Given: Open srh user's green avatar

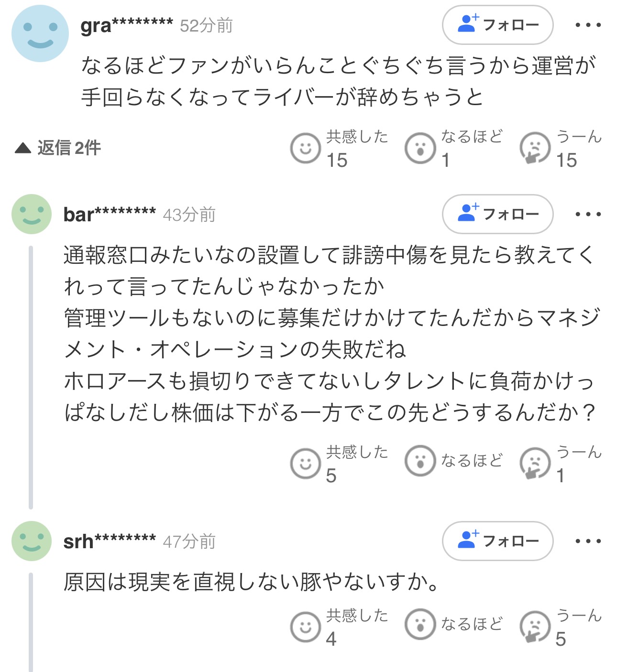Looking at the screenshot, I should click(x=32, y=541).
